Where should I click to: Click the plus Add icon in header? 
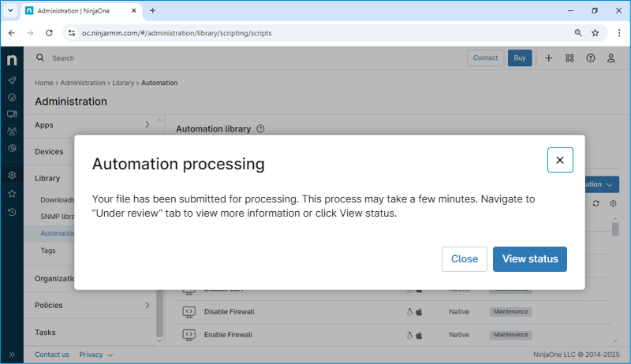pos(548,58)
